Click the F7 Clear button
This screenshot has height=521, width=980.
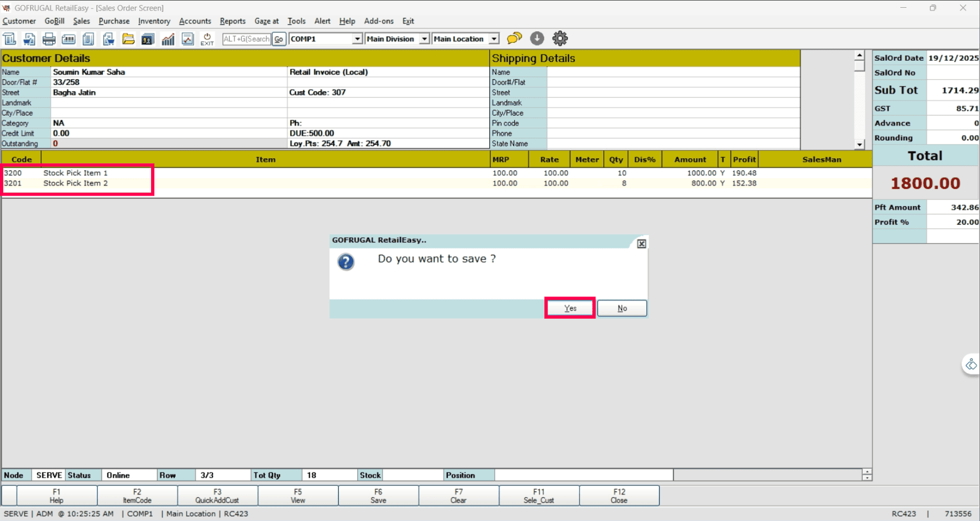tap(459, 496)
